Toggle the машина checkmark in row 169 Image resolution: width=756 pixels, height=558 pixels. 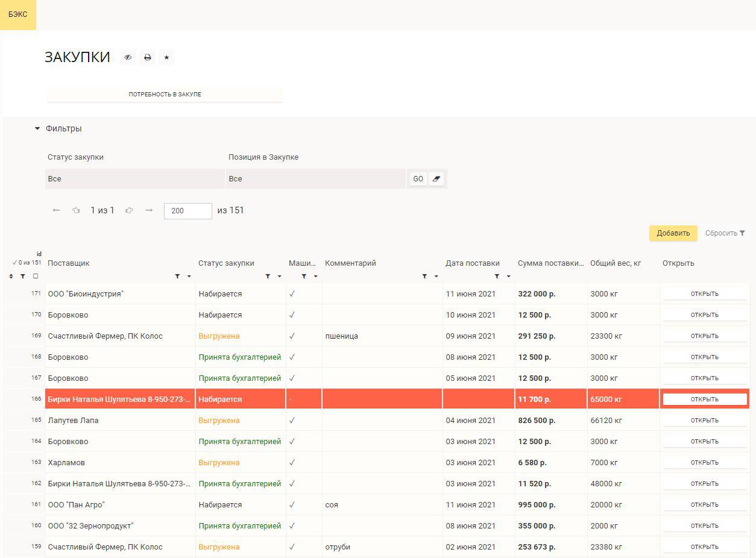pos(292,336)
